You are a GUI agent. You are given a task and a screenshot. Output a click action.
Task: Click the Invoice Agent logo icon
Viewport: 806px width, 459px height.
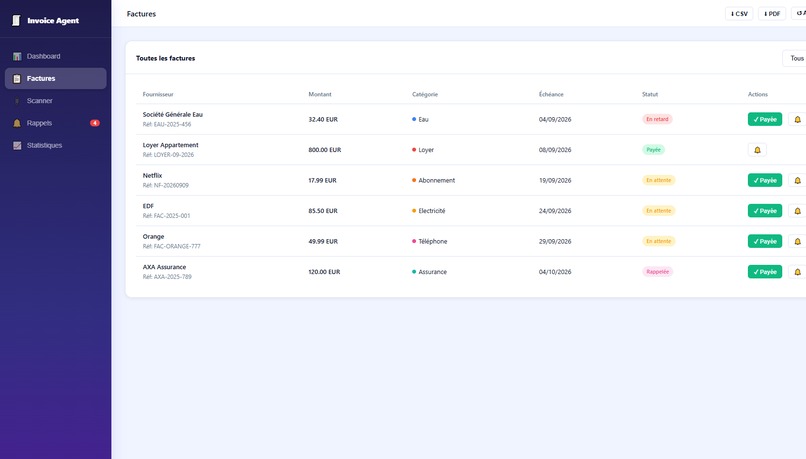tap(16, 20)
